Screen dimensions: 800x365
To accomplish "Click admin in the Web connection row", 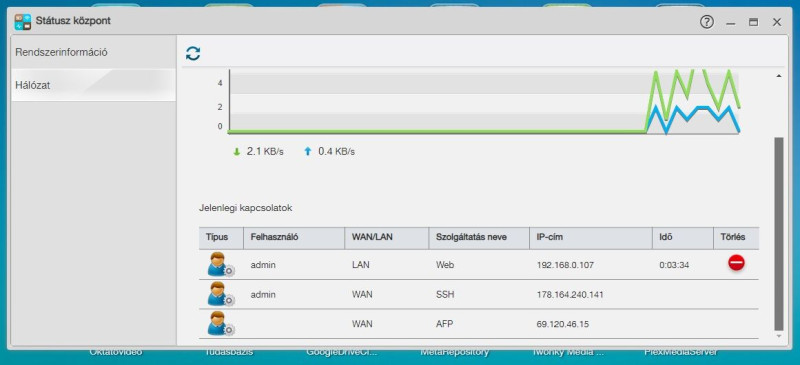I will (x=263, y=265).
